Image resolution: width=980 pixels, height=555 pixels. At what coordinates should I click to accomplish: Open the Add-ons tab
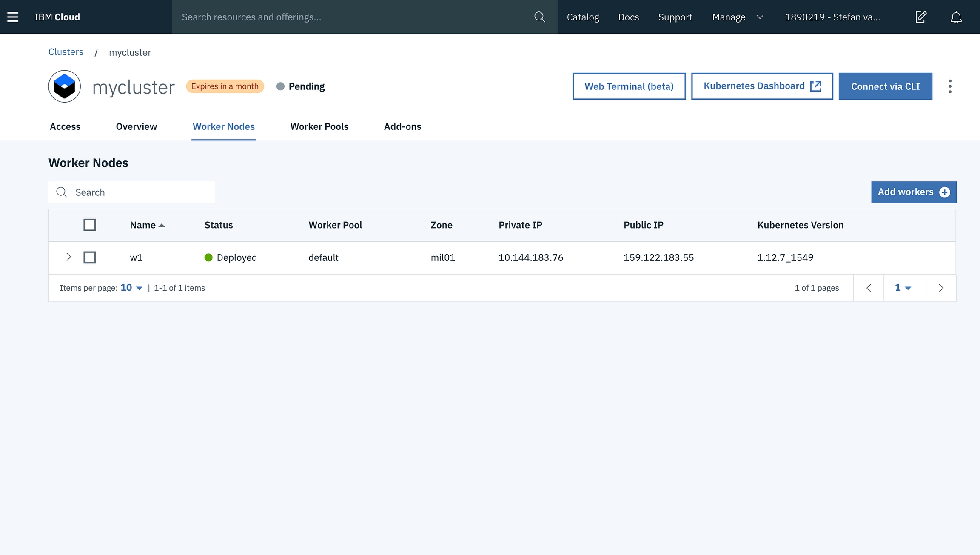pos(402,126)
